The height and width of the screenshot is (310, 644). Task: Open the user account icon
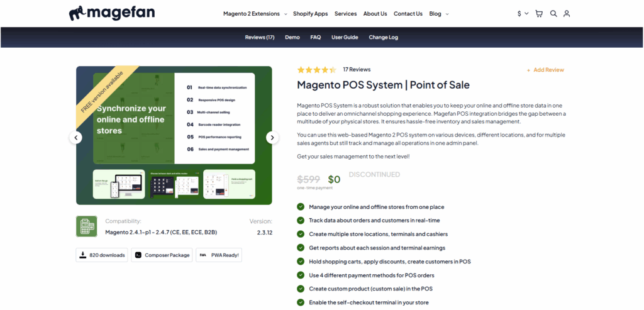click(567, 14)
